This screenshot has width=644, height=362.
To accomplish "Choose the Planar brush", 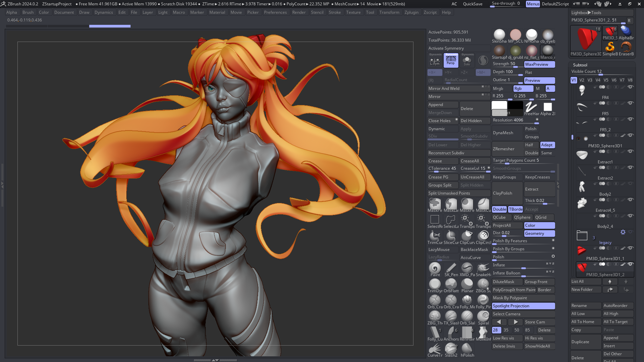I will point(467,284).
